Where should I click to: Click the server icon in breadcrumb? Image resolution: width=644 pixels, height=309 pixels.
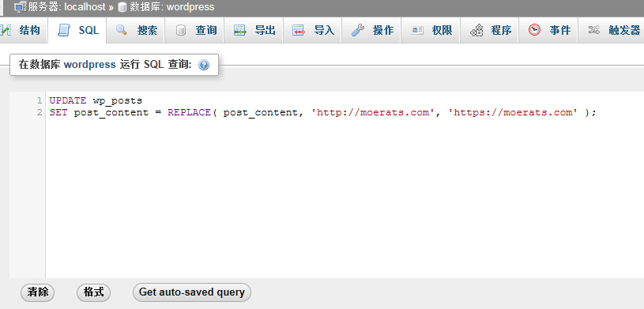20,7
